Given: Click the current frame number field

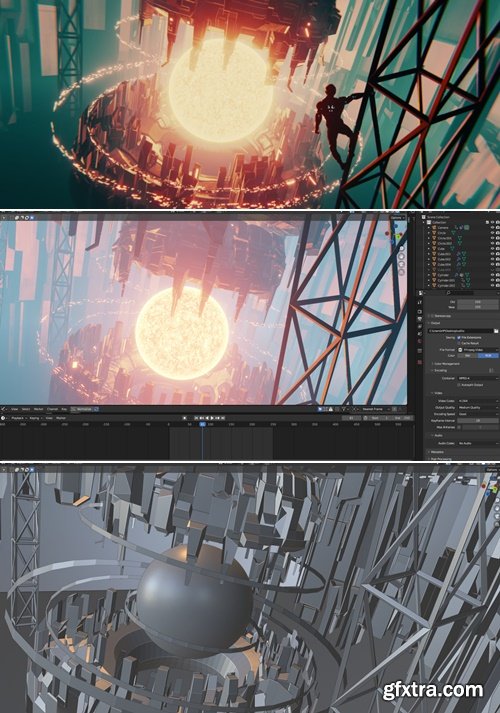Looking at the screenshot, I should [x=352, y=418].
